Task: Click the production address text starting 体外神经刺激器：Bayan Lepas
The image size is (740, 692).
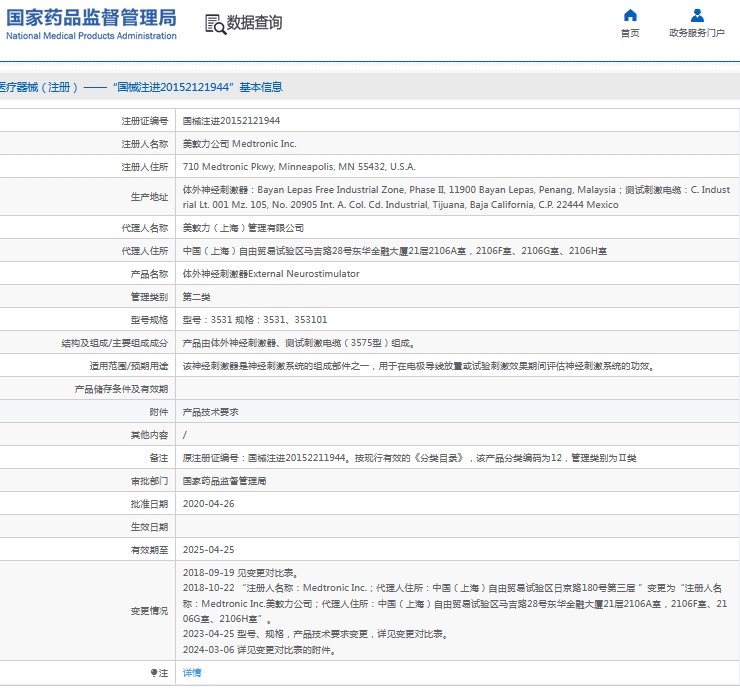Action: 456,197
